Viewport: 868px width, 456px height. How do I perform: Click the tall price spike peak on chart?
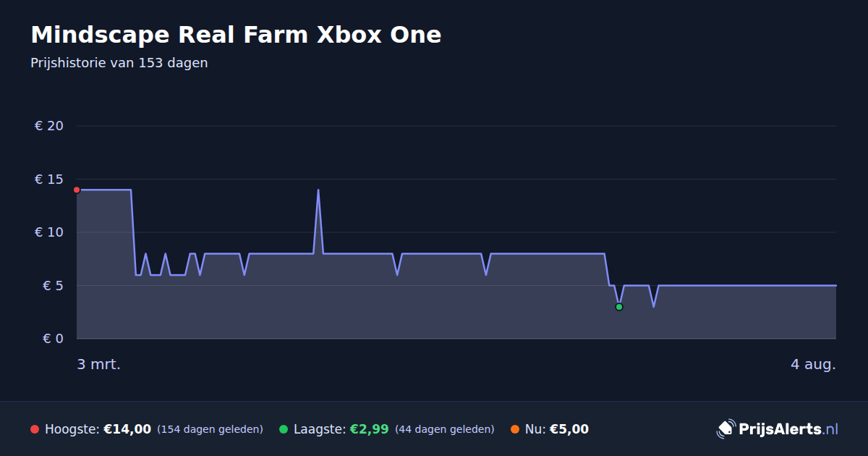[318, 190]
